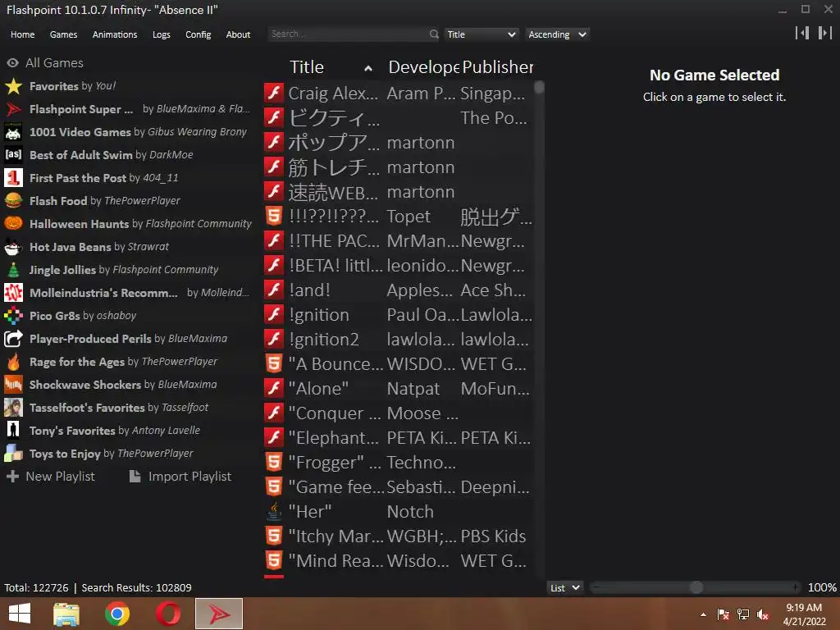Select the "Elephant..." game row
The image size is (840, 630).
(x=399, y=438)
